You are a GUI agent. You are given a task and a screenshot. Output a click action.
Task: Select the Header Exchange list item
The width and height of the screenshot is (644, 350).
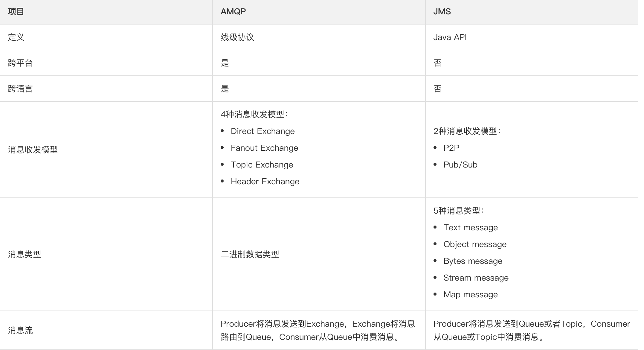[265, 181]
